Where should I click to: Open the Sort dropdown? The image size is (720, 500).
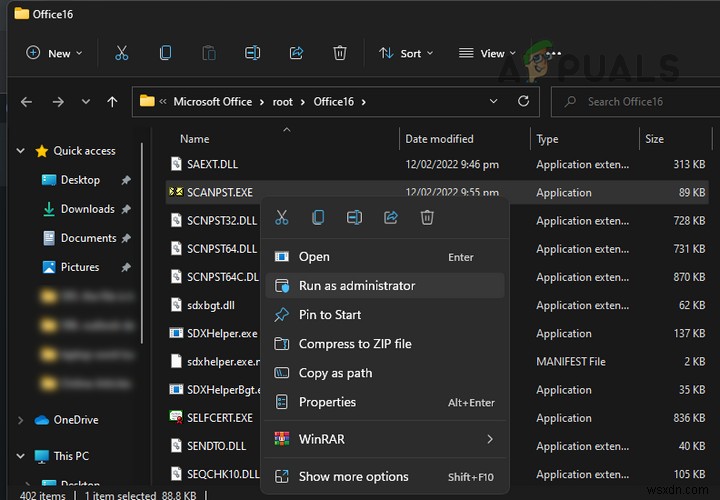point(406,53)
